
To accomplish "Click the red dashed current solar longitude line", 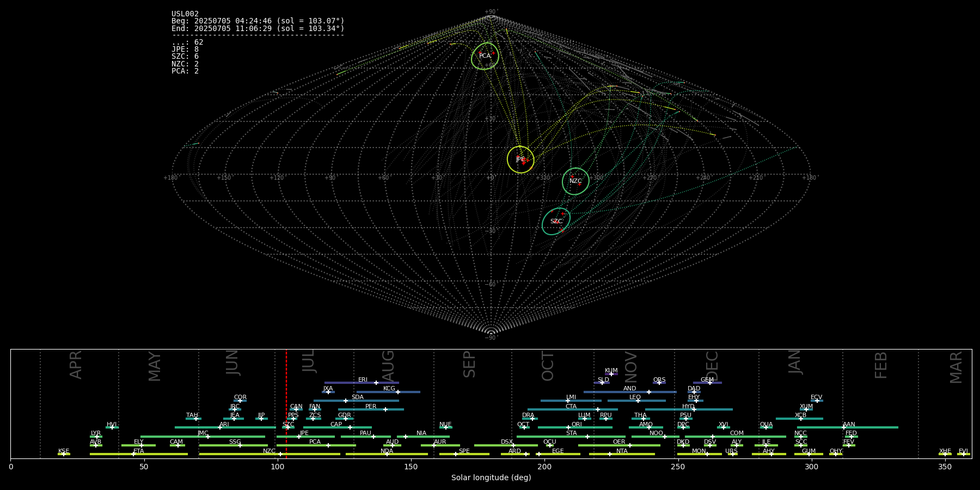I will [x=286, y=403].
